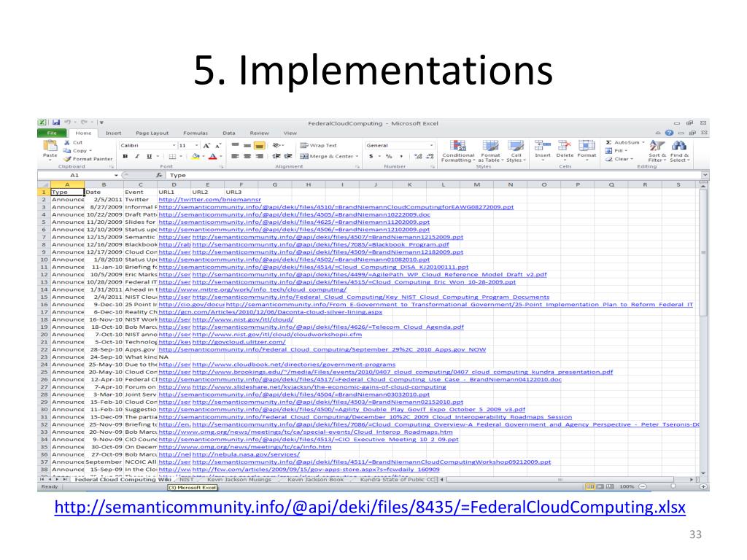The width and height of the screenshot is (747, 560).
Task: Increase indent in Alignment group
Action: click(x=288, y=156)
